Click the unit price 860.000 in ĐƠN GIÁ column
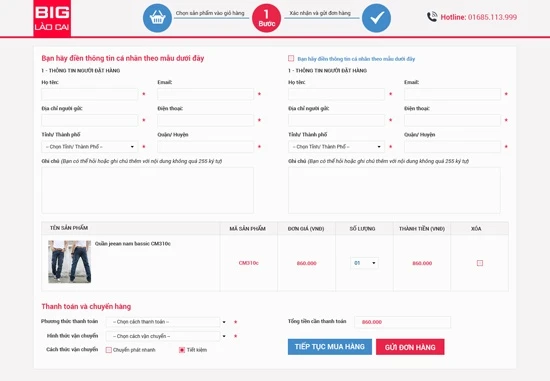Viewport: 550px width, 381px height. tap(307, 263)
